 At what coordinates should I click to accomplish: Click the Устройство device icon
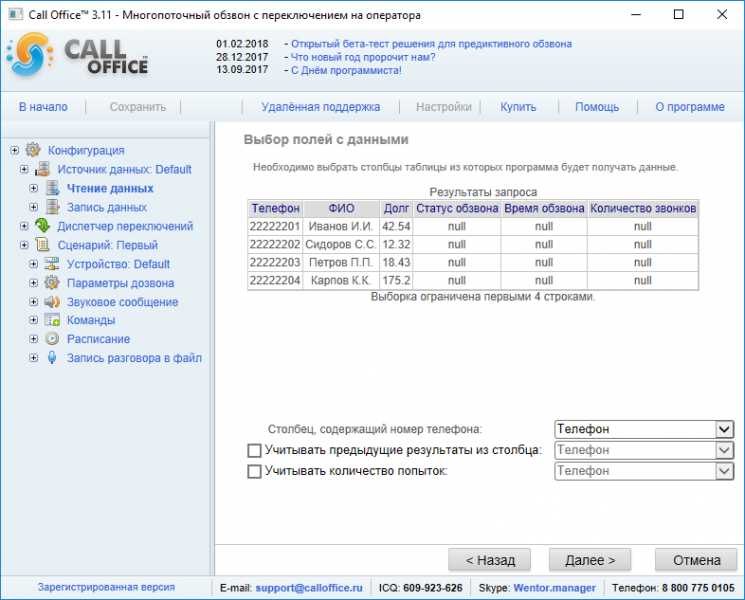(52, 264)
